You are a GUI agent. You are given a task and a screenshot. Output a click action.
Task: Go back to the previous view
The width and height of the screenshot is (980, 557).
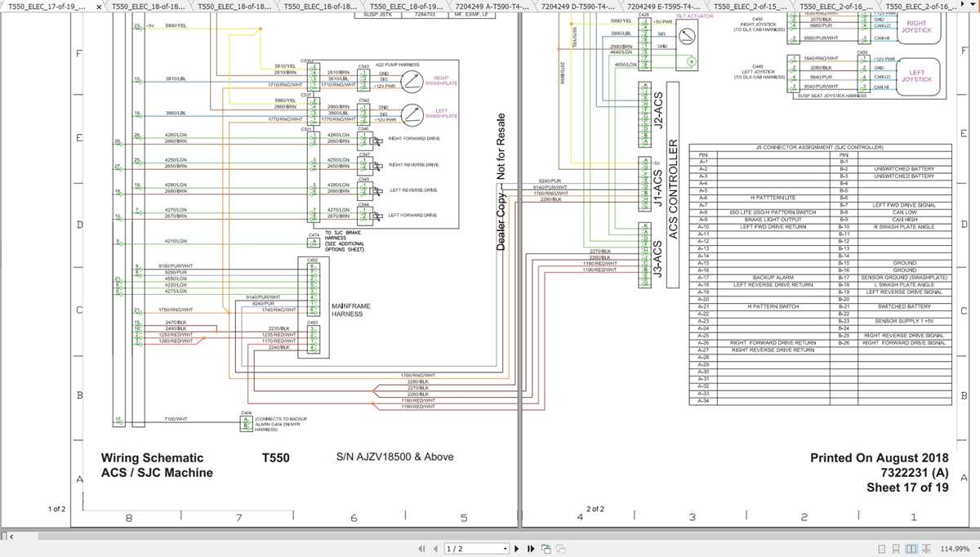[546, 548]
